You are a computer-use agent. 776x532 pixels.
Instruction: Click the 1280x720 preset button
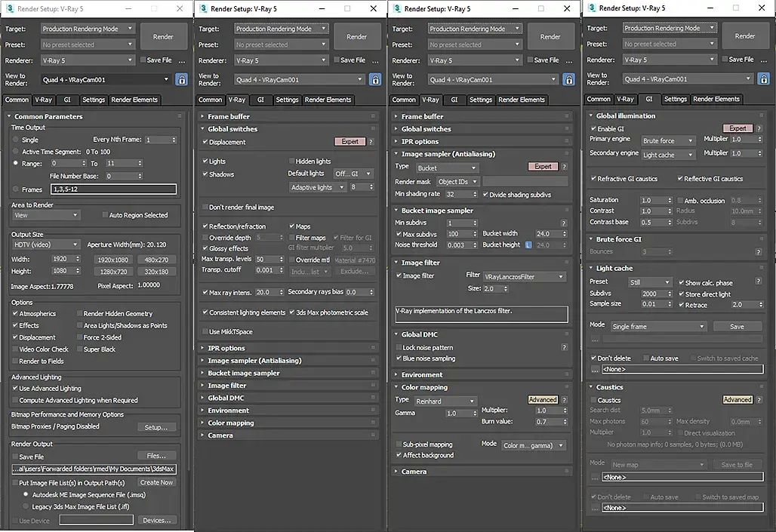point(113,272)
